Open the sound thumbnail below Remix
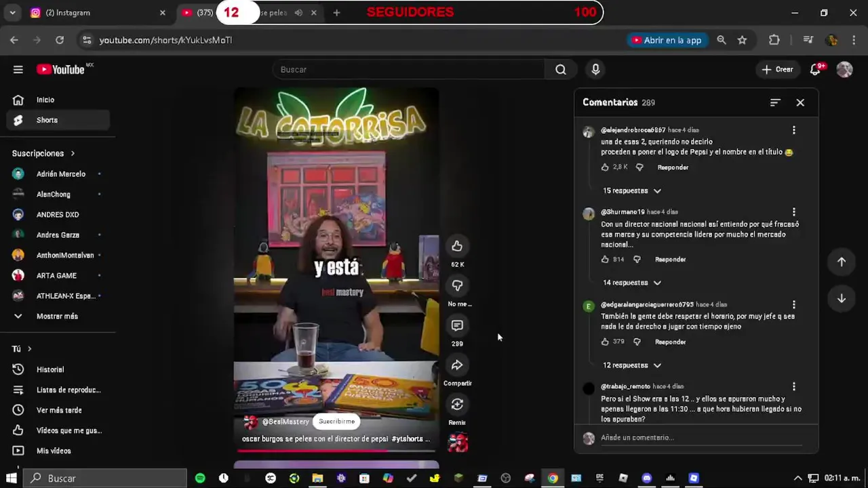The height and width of the screenshot is (488, 868). [458, 443]
